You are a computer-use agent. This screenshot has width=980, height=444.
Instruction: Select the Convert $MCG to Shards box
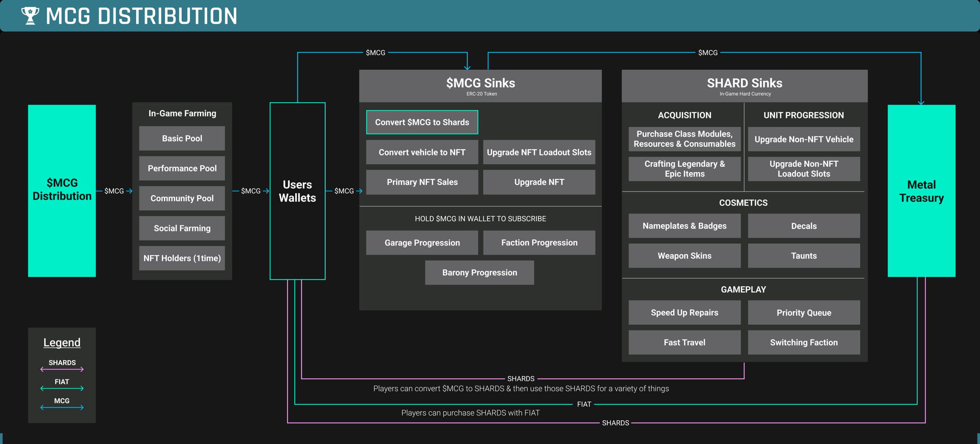point(422,122)
